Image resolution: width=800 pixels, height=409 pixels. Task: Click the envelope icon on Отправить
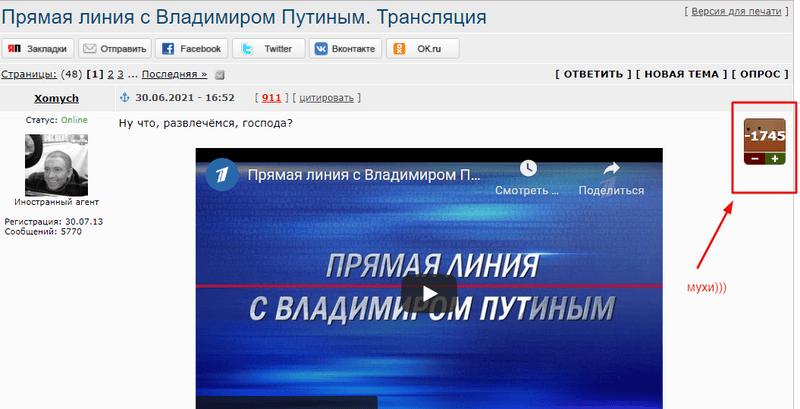click(90, 49)
